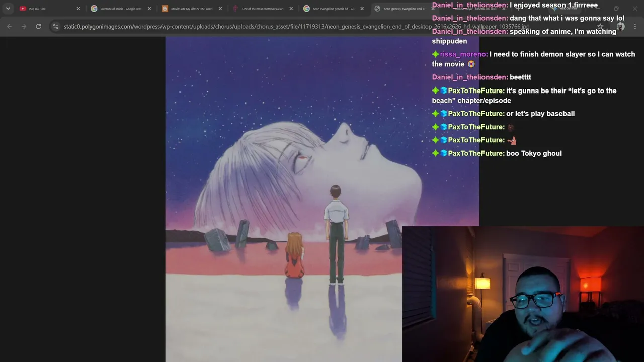Close the lawrence of arabia tab
This screenshot has height=362, width=644.
pos(149,9)
